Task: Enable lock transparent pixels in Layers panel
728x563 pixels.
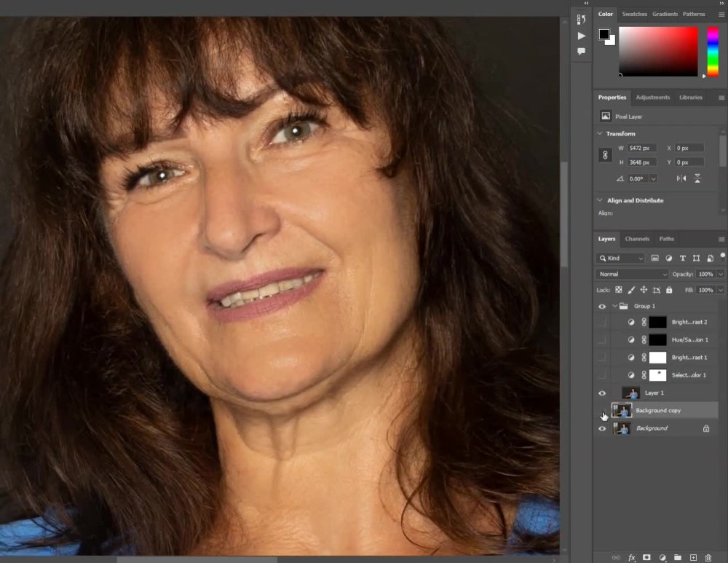Action: point(617,290)
